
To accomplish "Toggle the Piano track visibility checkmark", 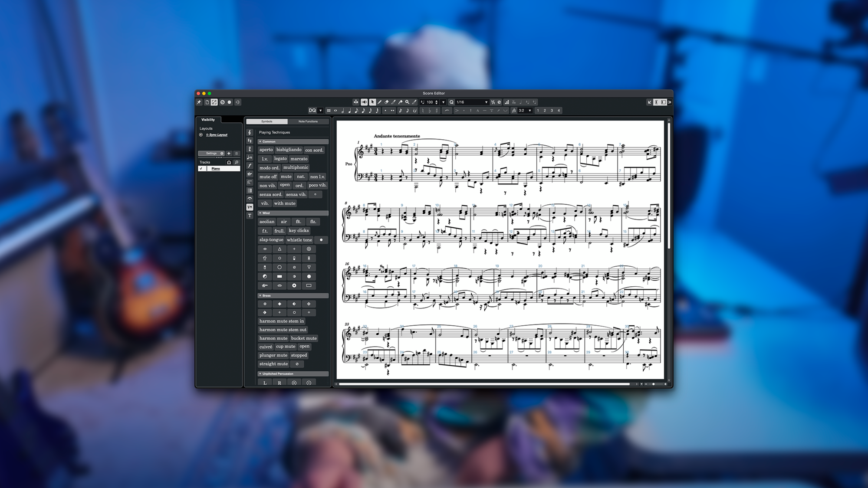I will (x=201, y=169).
